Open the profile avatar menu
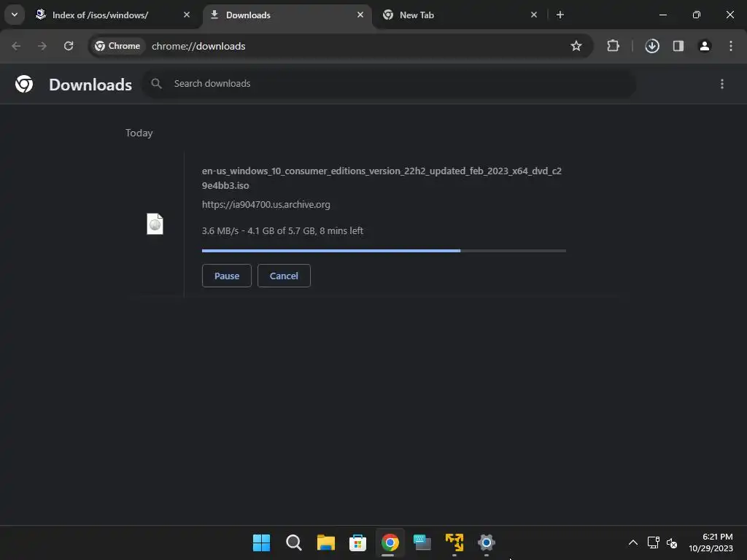747x560 pixels. 705,46
